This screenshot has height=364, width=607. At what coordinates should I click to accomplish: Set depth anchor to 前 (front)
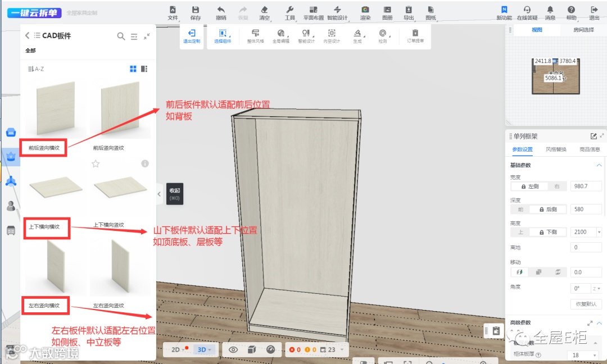[x=520, y=210]
